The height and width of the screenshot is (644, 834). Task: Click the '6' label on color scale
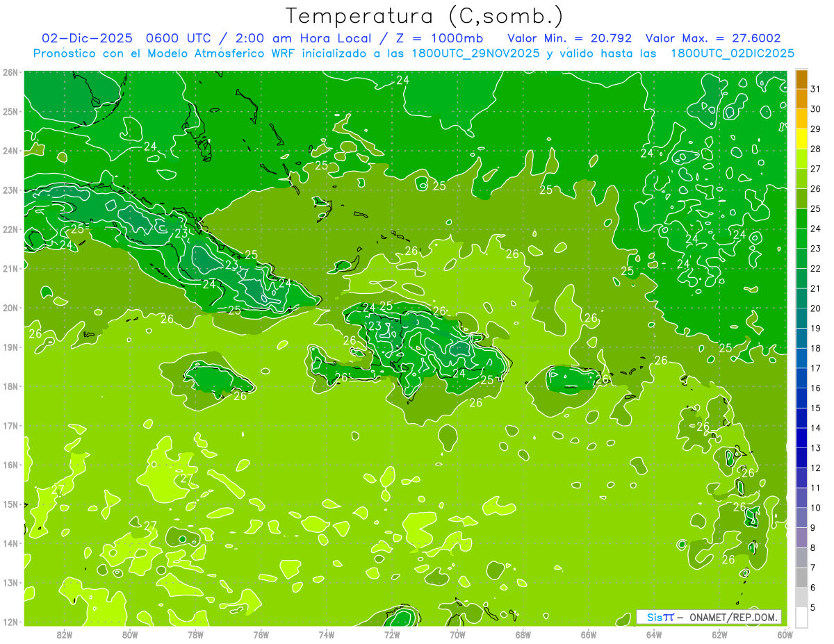click(812, 588)
